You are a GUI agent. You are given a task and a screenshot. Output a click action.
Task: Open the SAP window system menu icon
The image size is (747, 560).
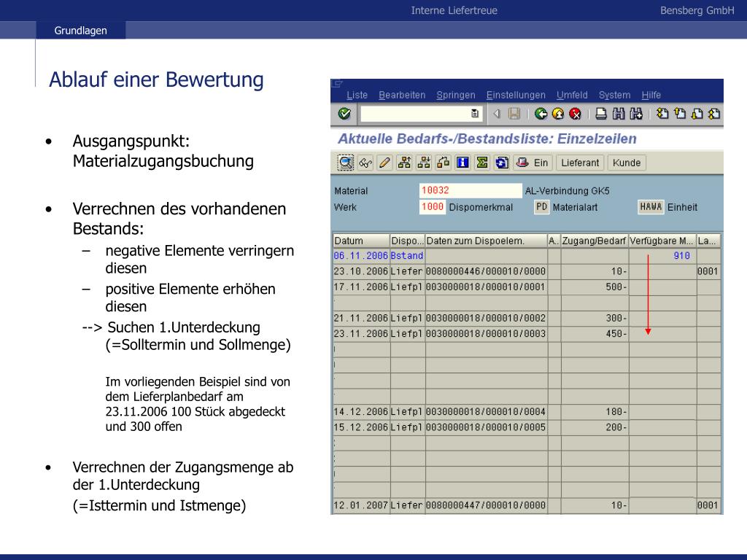point(337,84)
